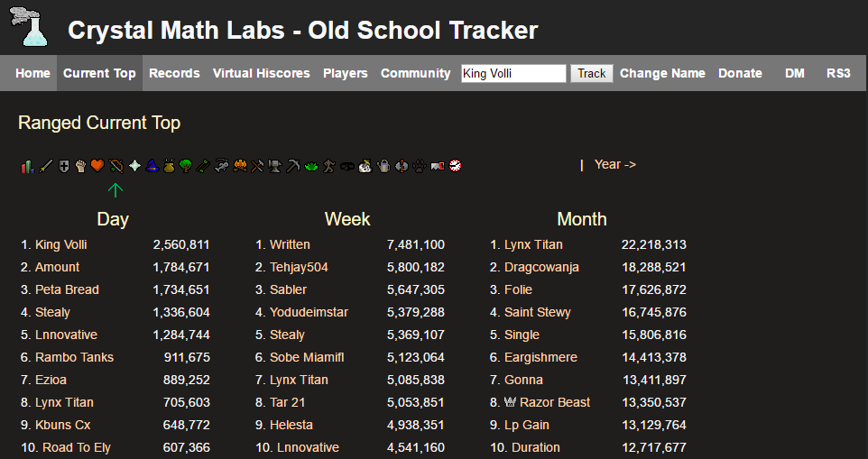Open Written's profile in Week list
Viewport: 868px width, 459px height.
pyautogui.click(x=290, y=244)
